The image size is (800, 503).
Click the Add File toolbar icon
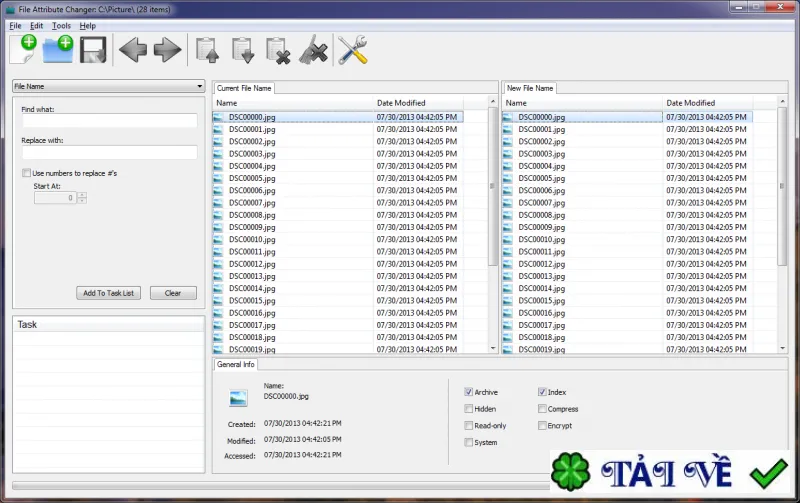[x=23, y=49]
